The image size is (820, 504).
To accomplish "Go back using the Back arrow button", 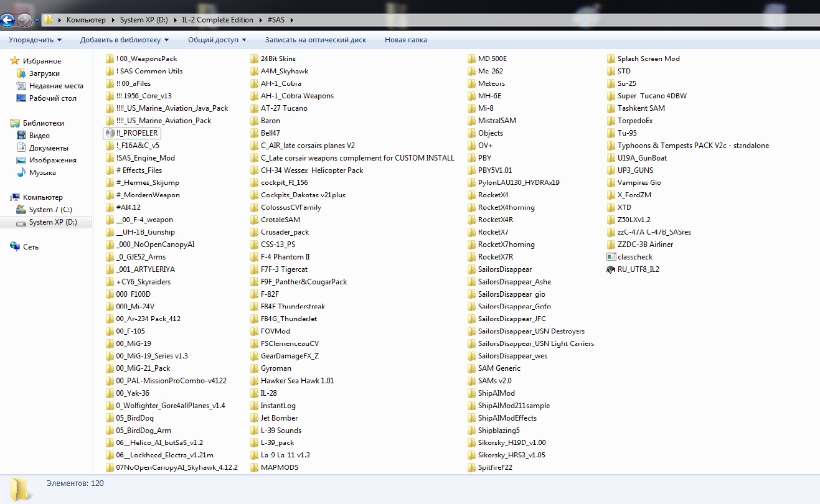I will tap(7, 20).
